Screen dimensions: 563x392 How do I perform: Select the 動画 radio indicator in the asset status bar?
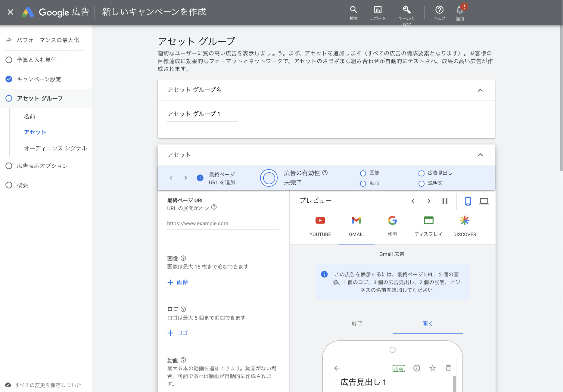tap(363, 183)
